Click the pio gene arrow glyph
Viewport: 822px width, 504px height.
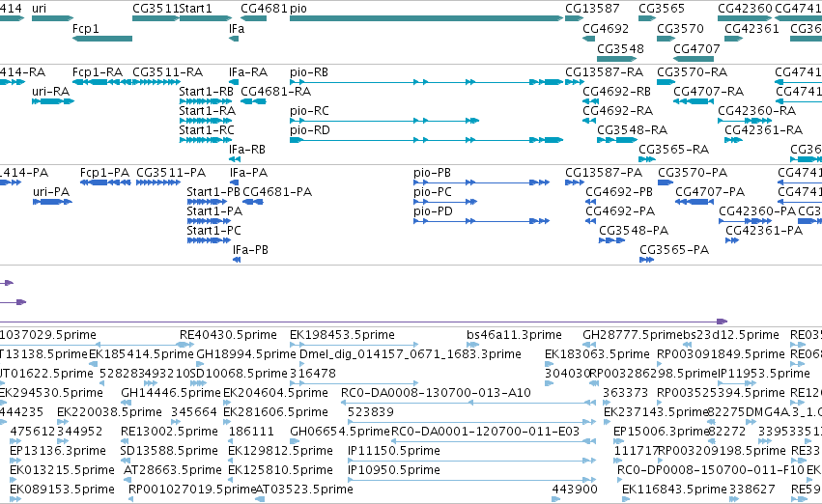pyautogui.click(x=426, y=18)
